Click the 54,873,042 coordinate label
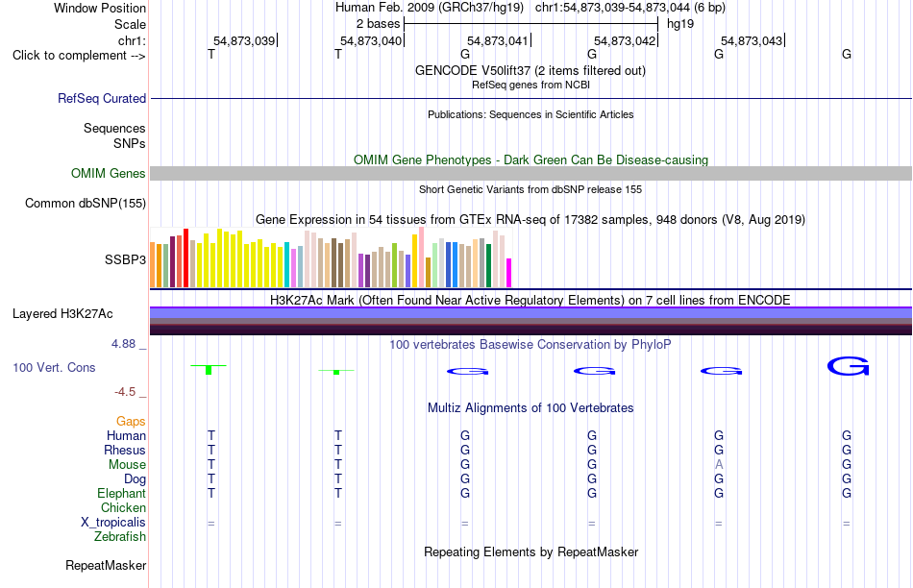The width and height of the screenshot is (913, 588). click(625, 40)
